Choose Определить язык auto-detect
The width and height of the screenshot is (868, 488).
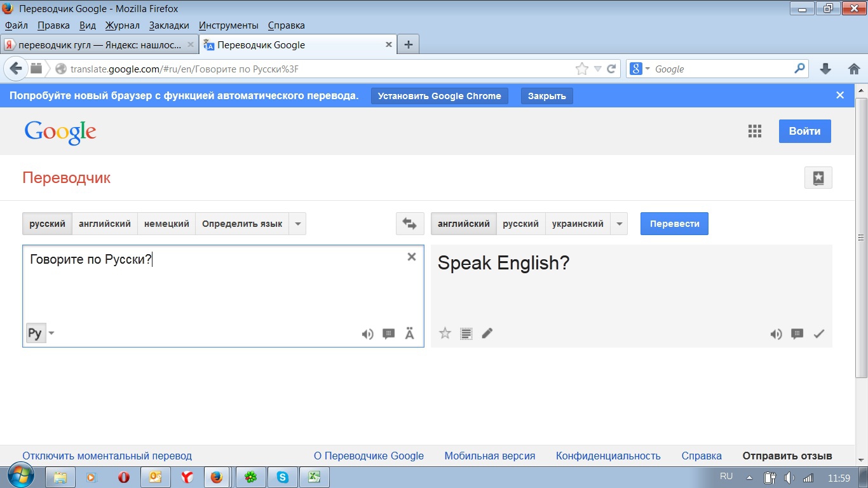242,224
